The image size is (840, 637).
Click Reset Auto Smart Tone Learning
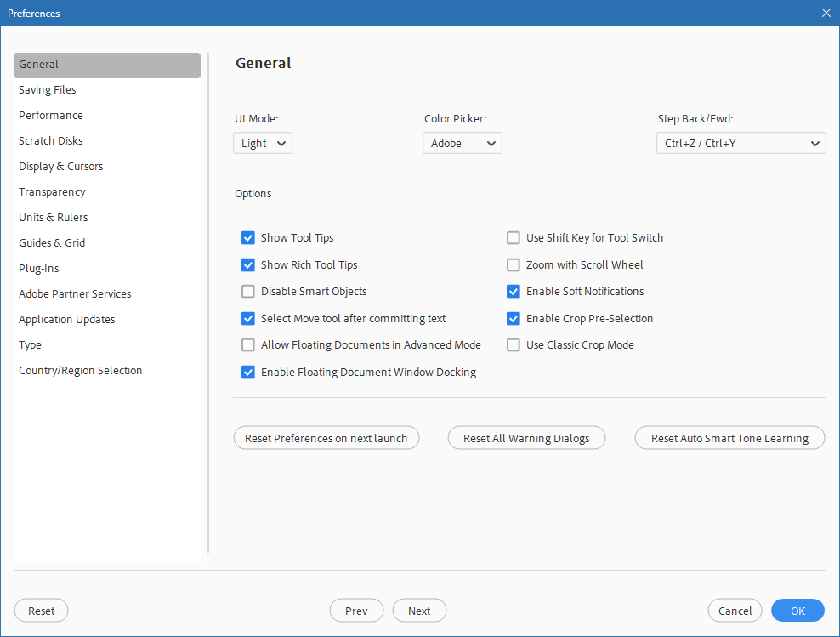point(729,438)
